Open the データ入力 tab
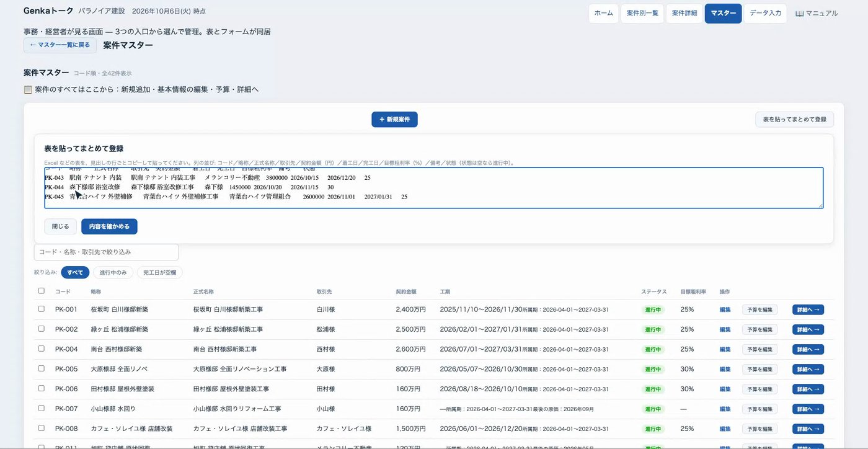The width and height of the screenshot is (868, 449). pyautogui.click(x=766, y=13)
